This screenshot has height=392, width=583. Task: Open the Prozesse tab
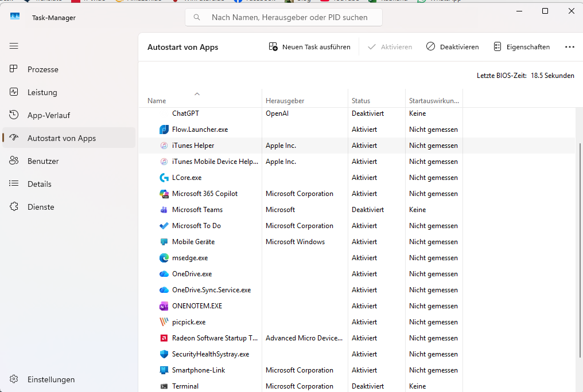click(x=43, y=69)
